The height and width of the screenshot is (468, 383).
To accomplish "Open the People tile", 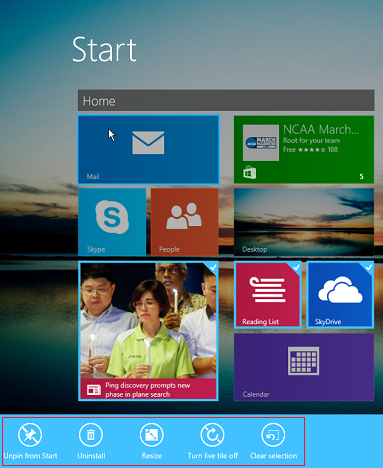I will pos(185,222).
